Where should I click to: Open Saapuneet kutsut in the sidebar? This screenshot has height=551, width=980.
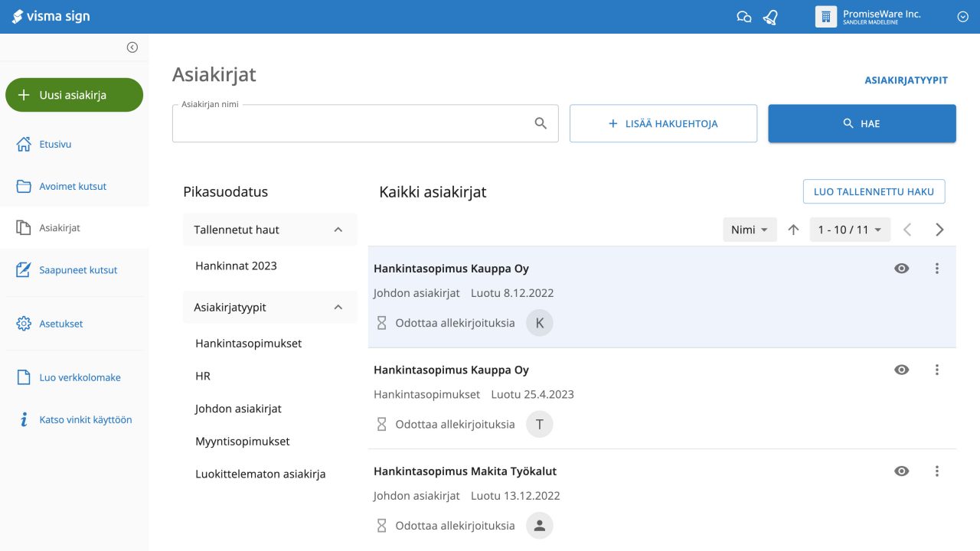coord(78,270)
